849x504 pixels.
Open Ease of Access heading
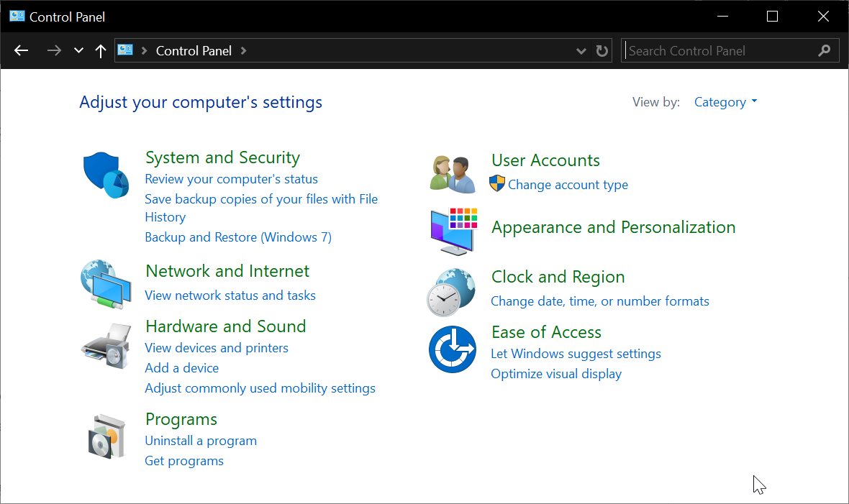546,332
